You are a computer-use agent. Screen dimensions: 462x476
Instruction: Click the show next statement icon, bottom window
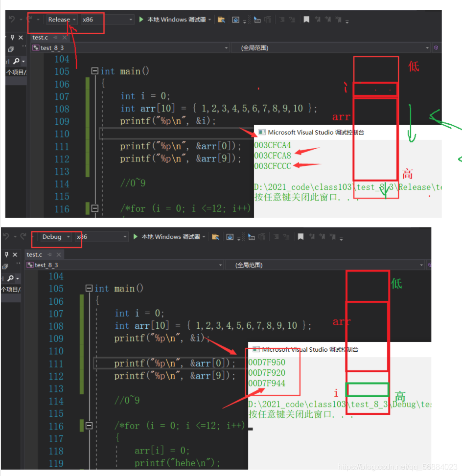click(x=252, y=237)
